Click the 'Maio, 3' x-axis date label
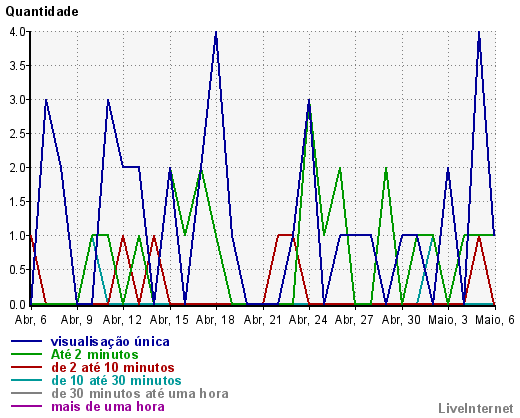This screenshot has height=418, width=520. pyautogui.click(x=448, y=320)
